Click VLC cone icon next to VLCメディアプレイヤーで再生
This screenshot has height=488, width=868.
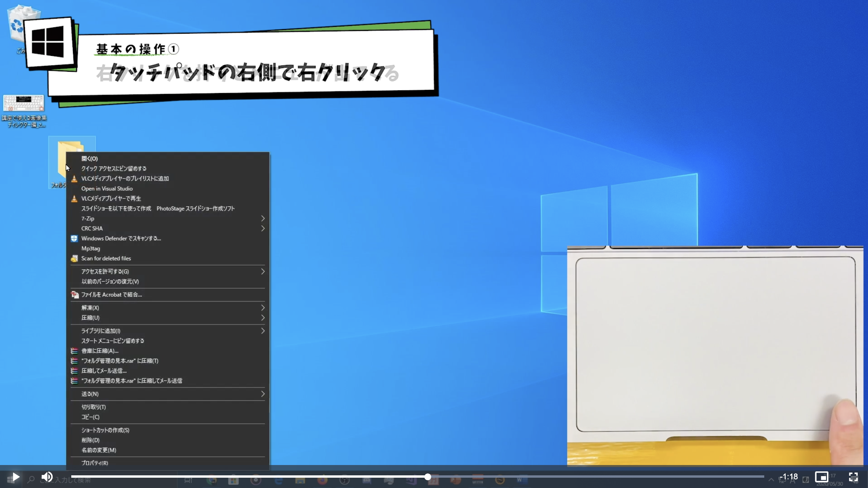[x=74, y=198]
